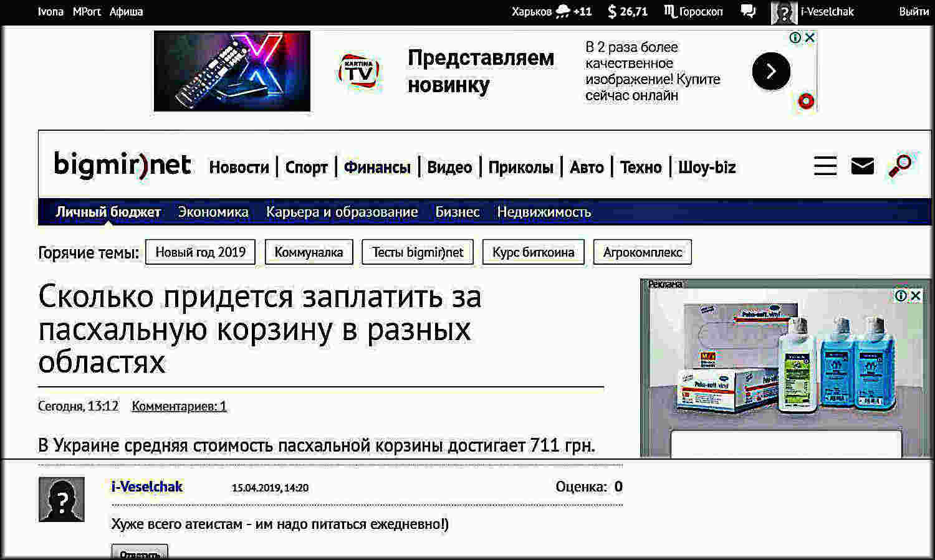Open top banner ad info icon
The width and height of the screenshot is (935, 560).
pyautogui.click(x=795, y=37)
